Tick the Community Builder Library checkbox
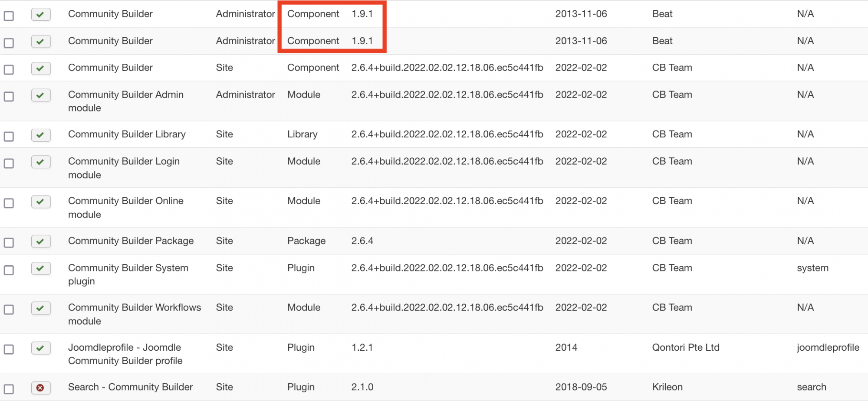The width and height of the screenshot is (868, 404). [x=9, y=137]
